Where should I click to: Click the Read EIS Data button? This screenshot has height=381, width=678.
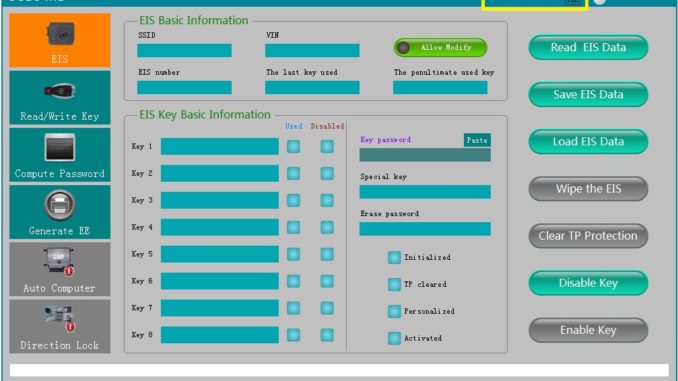(588, 48)
